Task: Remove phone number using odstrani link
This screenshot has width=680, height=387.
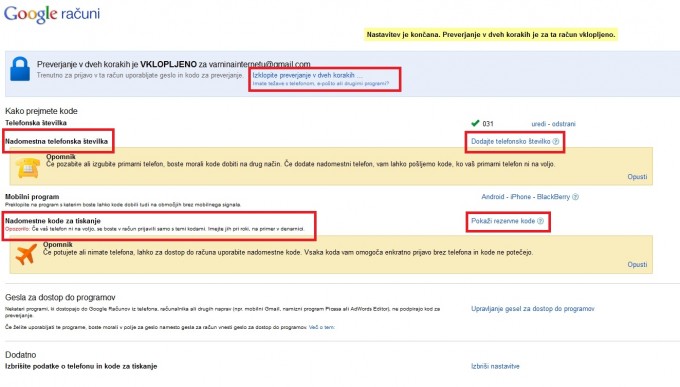Action: tap(563, 124)
